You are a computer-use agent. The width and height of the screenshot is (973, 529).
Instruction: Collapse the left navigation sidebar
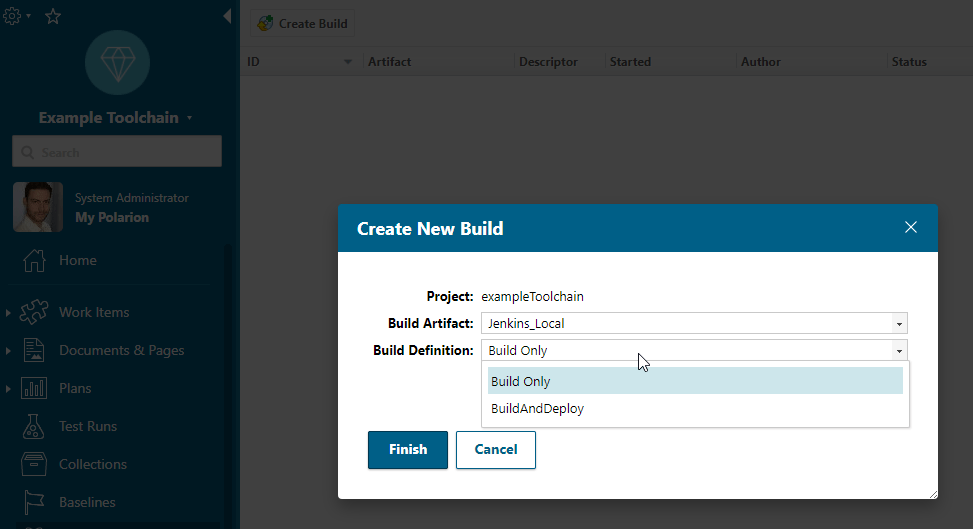pos(227,16)
